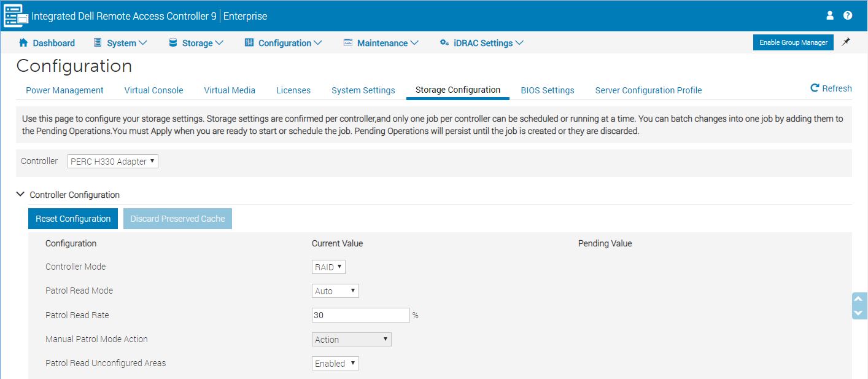Switch to the BIOS Settings tab
The image size is (868, 379).
(x=547, y=90)
